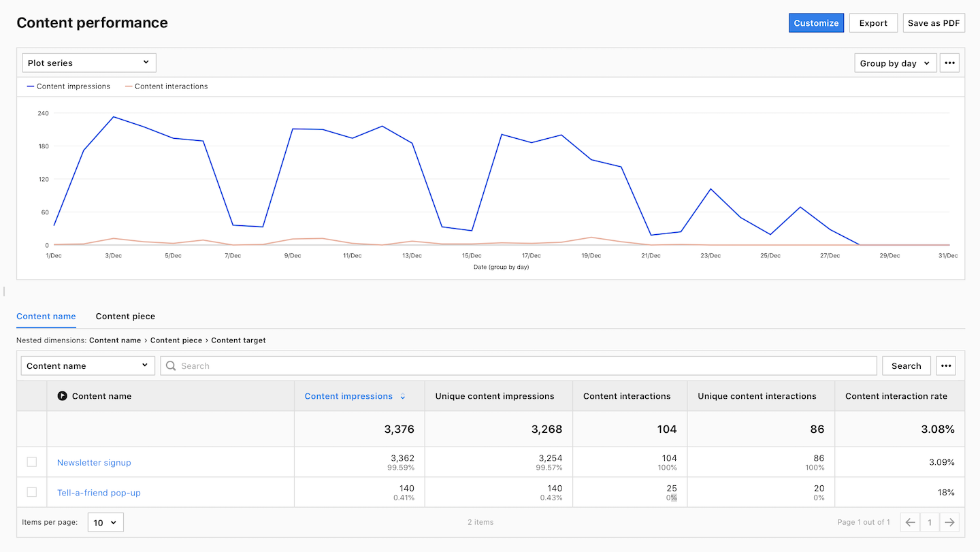Check the Newsletter signup row checkbox

point(32,462)
